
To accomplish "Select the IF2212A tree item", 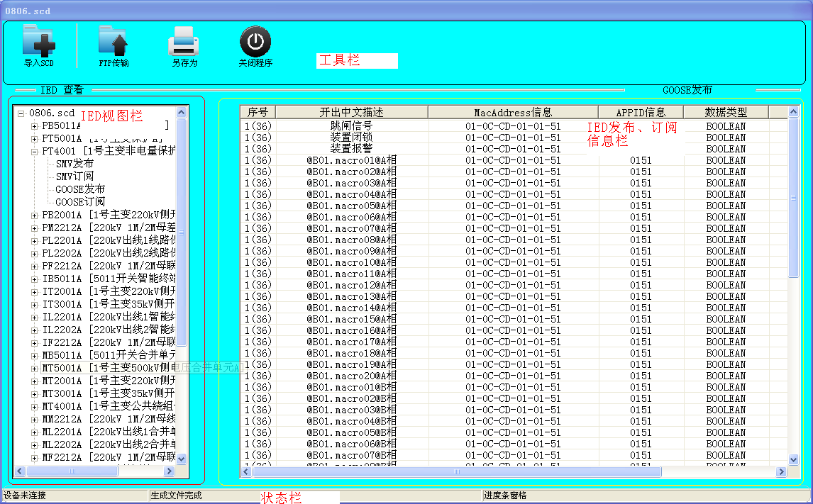I will tap(109, 342).
